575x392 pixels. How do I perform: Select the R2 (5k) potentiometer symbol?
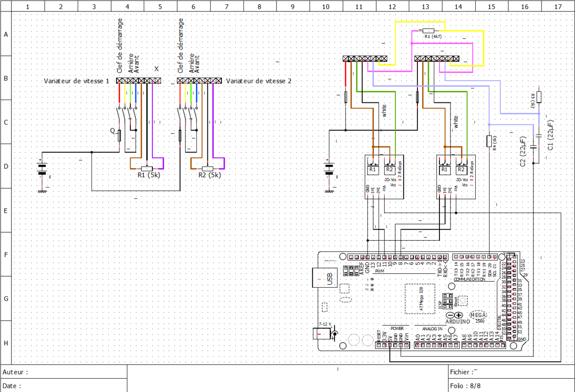[207, 168]
